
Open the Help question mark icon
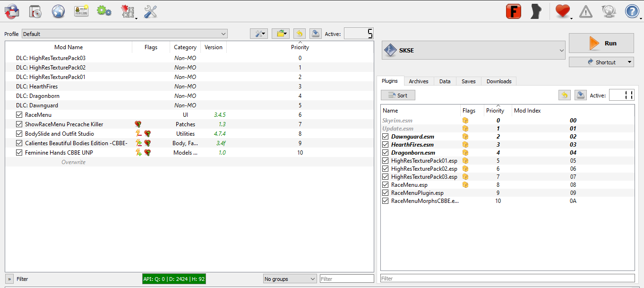(632, 11)
